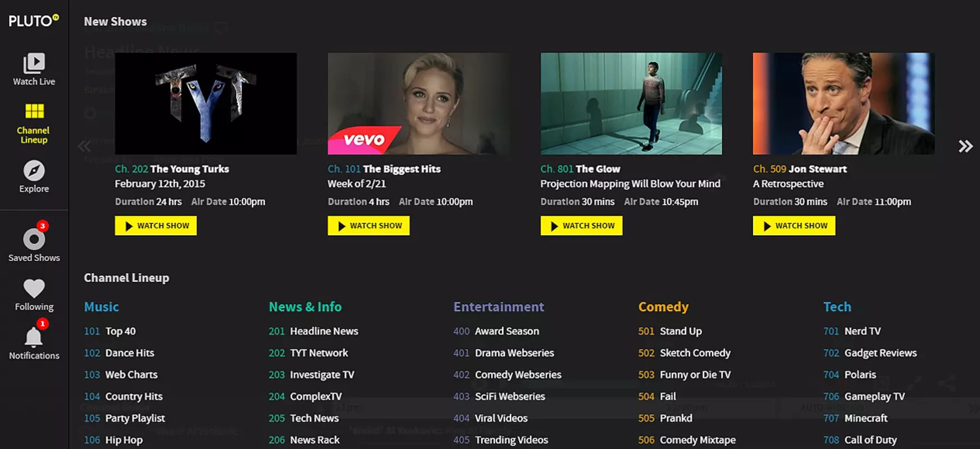This screenshot has height=449, width=980.
Task: Open channel 505 Prankd
Action: [x=666, y=419]
